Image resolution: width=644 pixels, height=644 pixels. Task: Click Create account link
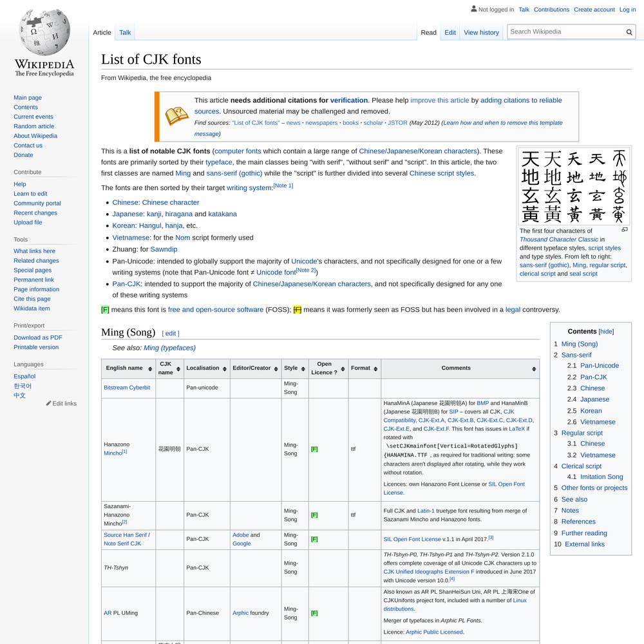(594, 10)
